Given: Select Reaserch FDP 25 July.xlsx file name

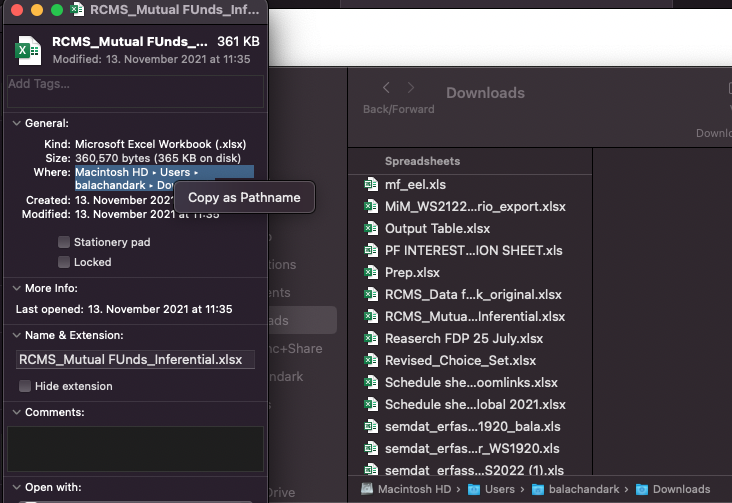Looking at the screenshot, I should pos(464,338).
